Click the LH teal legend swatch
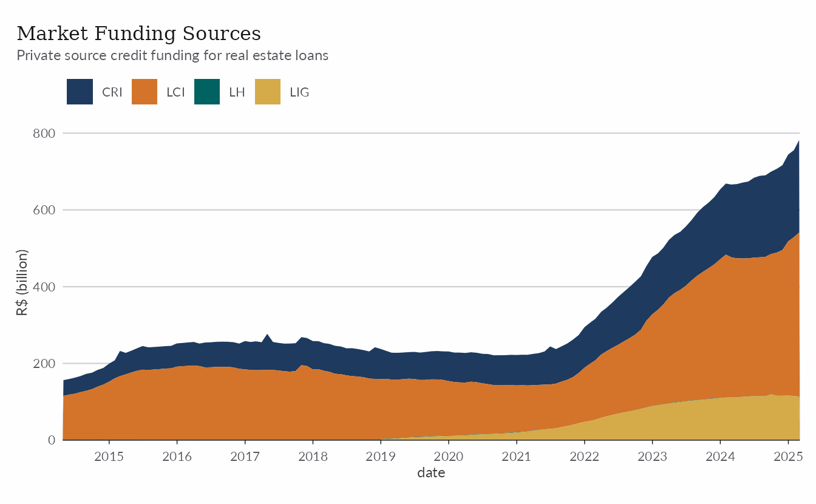 207,92
